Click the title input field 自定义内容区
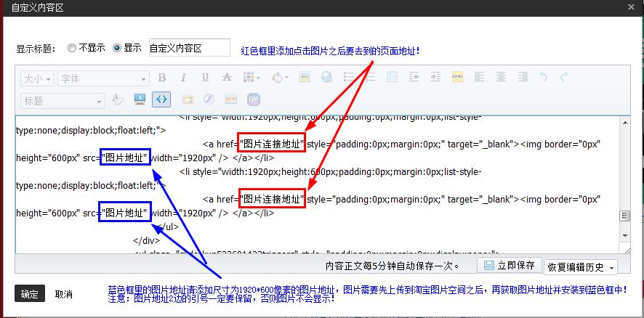The image size is (644, 318). 189,48
